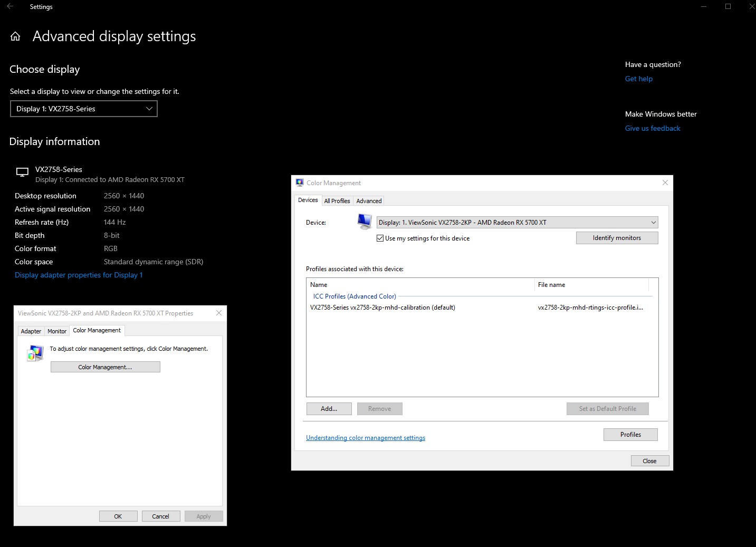Click Cancel in the Properties dialog

[x=161, y=516]
